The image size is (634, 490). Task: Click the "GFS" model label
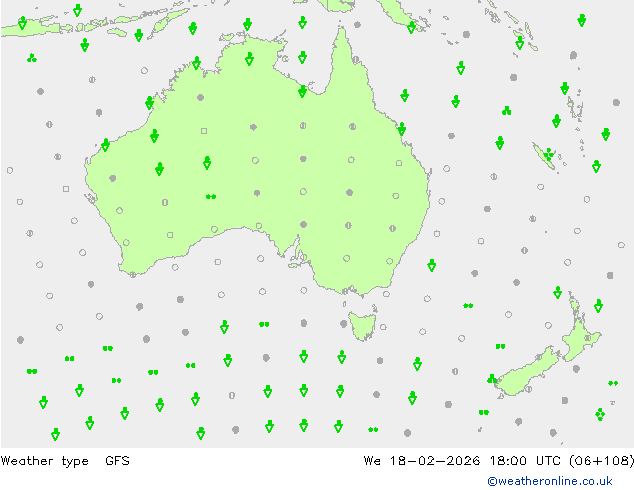pos(117,461)
